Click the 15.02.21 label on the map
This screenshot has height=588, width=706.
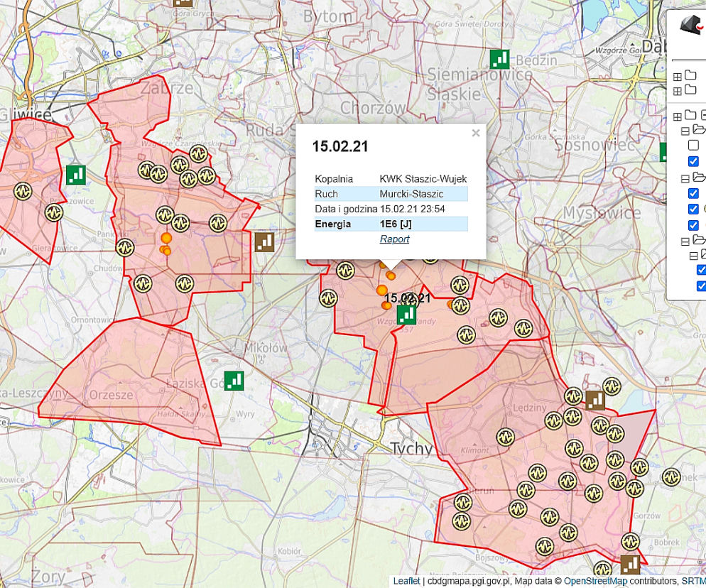click(408, 298)
